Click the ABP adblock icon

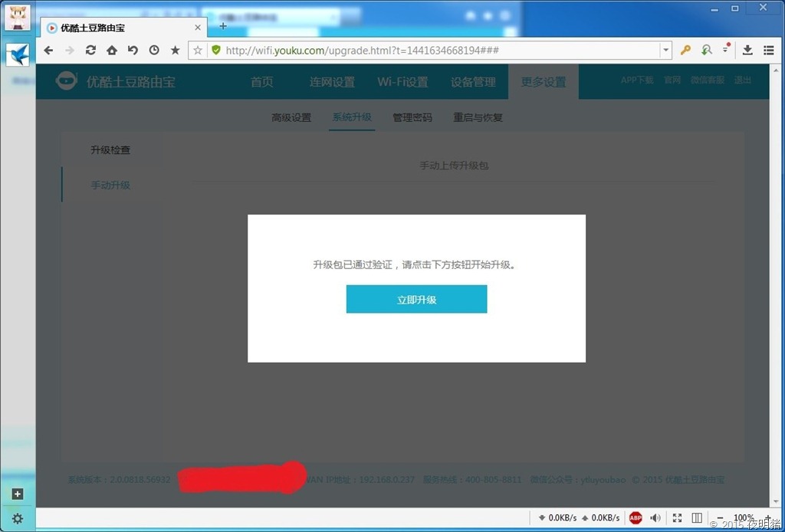coord(636,518)
